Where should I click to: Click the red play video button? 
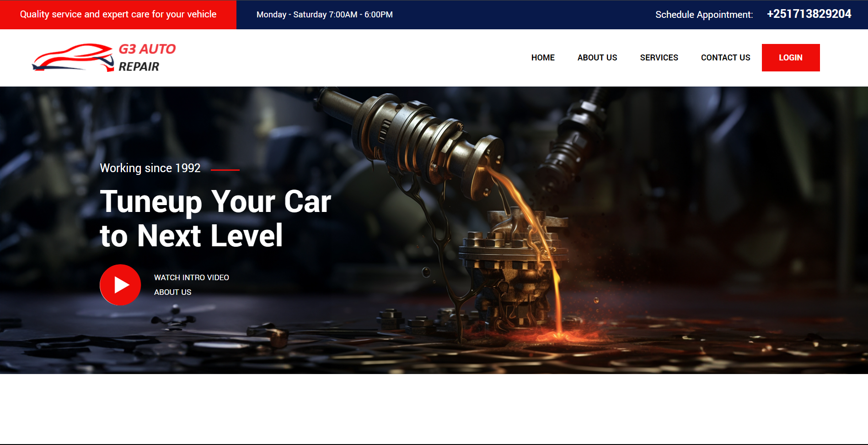(120, 285)
